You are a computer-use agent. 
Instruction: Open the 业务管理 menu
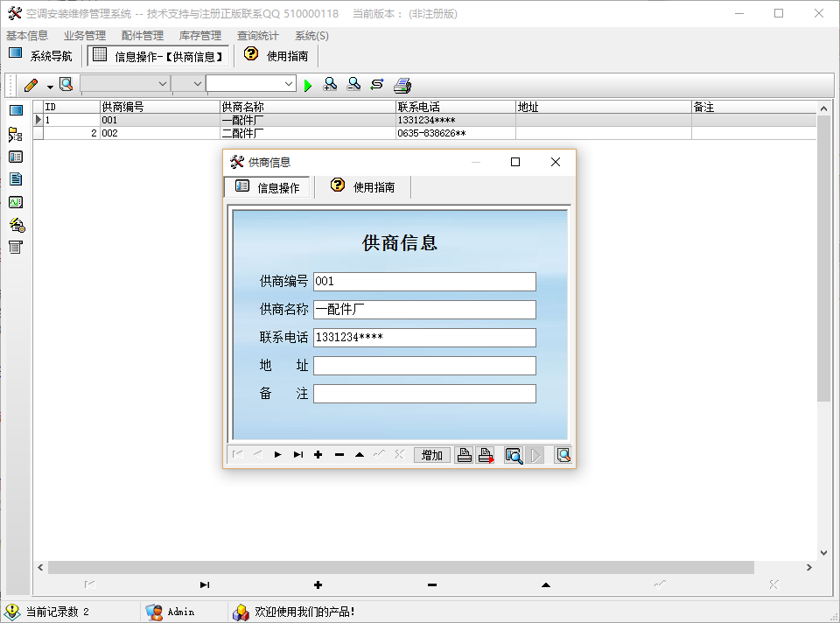[84, 36]
